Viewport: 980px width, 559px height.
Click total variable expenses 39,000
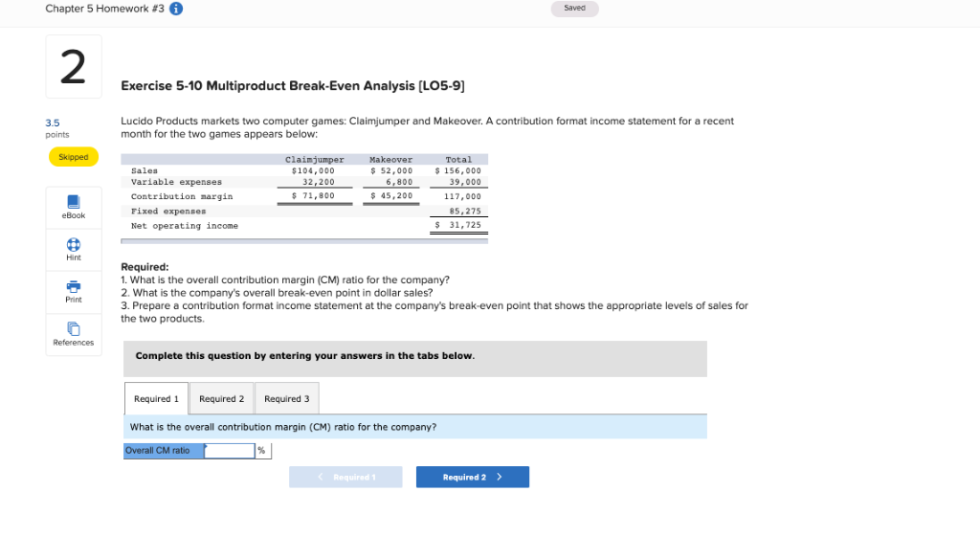pos(465,182)
